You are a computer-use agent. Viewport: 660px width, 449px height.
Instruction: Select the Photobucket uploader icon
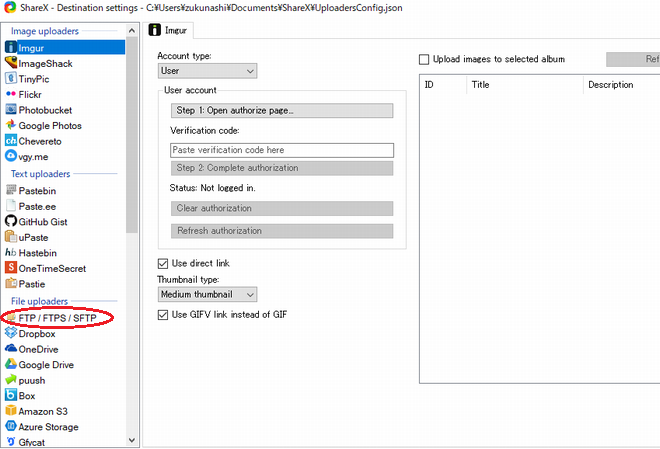tap(11, 109)
